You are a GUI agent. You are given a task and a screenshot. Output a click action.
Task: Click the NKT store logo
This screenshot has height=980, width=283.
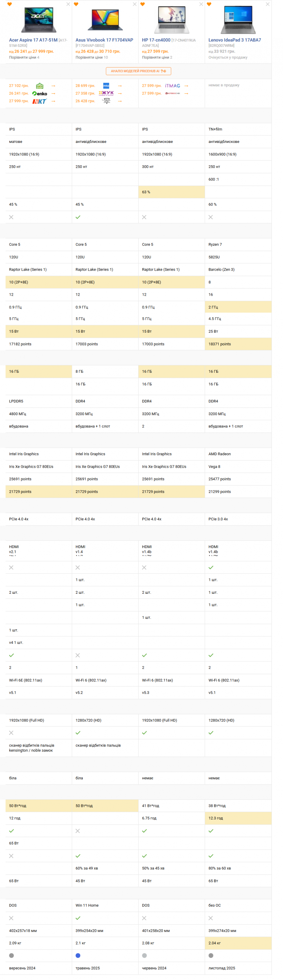(x=40, y=101)
